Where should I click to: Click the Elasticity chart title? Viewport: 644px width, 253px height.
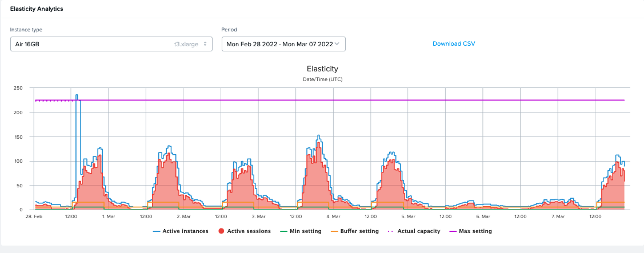click(322, 69)
